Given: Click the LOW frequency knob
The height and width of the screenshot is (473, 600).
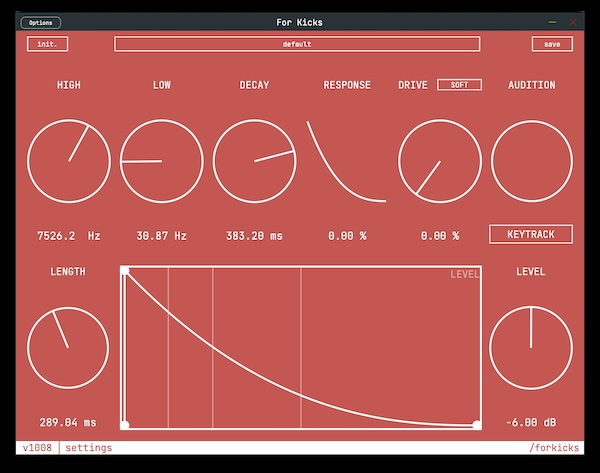Looking at the screenshot, I should [161, 161].
